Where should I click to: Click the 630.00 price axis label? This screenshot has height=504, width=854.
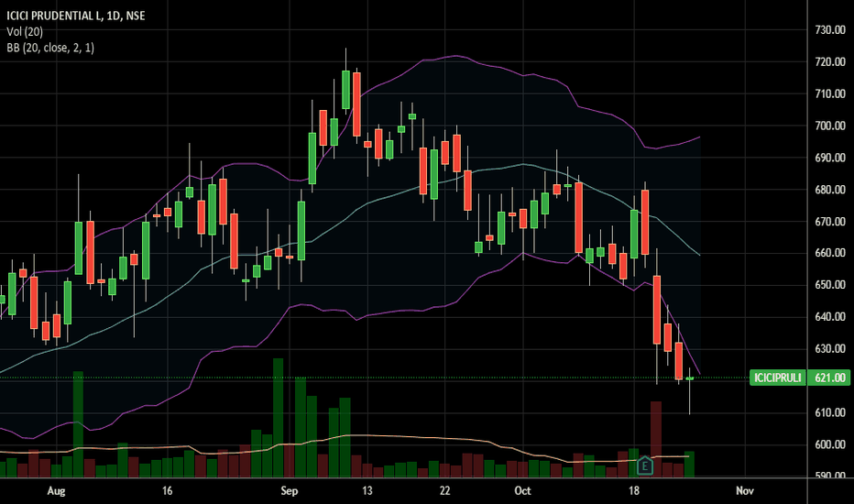tap(829, 349)
